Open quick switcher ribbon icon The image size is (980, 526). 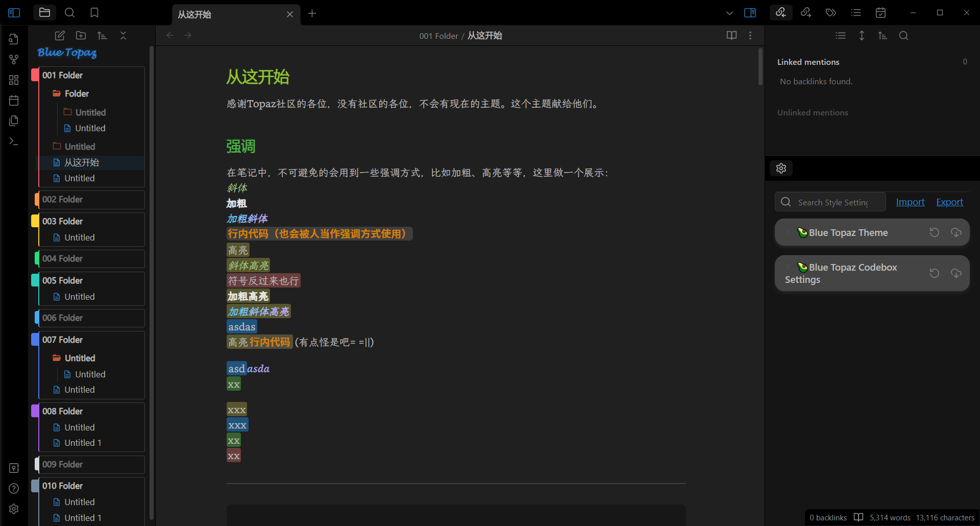14,39
